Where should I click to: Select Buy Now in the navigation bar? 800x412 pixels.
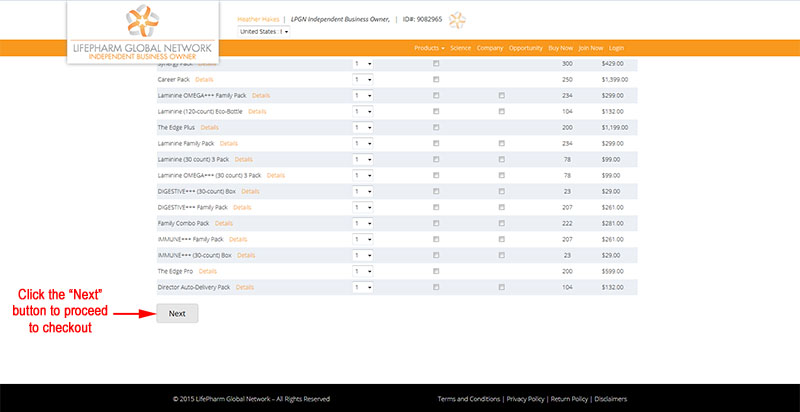[561, 48]
